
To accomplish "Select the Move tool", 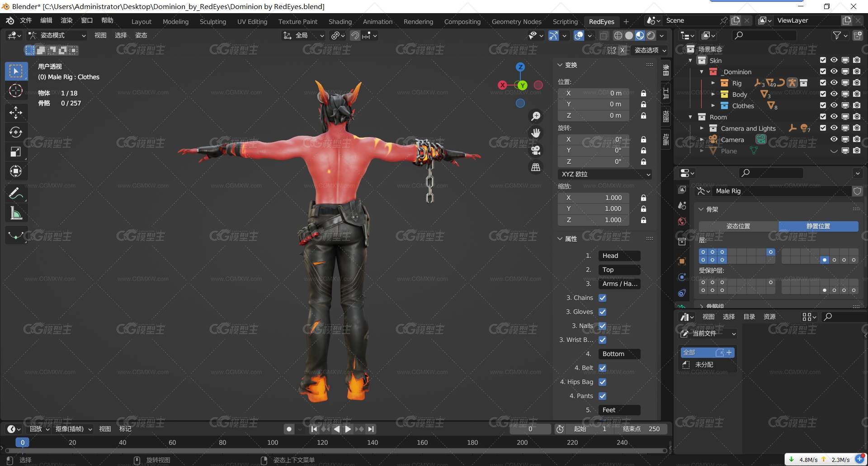I will click(16, 112).
